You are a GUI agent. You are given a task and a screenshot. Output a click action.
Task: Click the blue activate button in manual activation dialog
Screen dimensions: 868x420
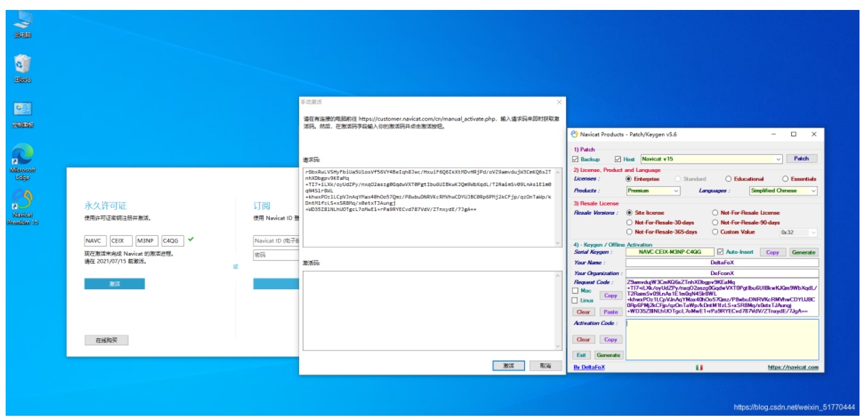click(x=509, y=365)
